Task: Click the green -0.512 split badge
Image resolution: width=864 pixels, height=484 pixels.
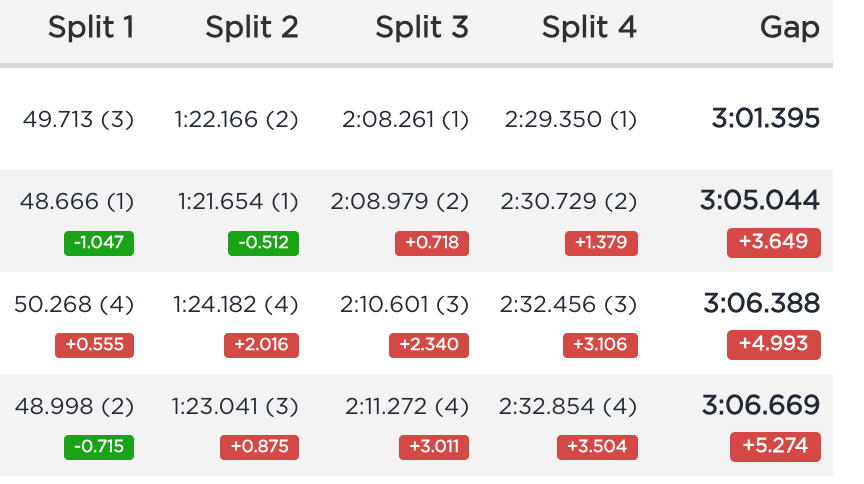Action: (263, 243)
